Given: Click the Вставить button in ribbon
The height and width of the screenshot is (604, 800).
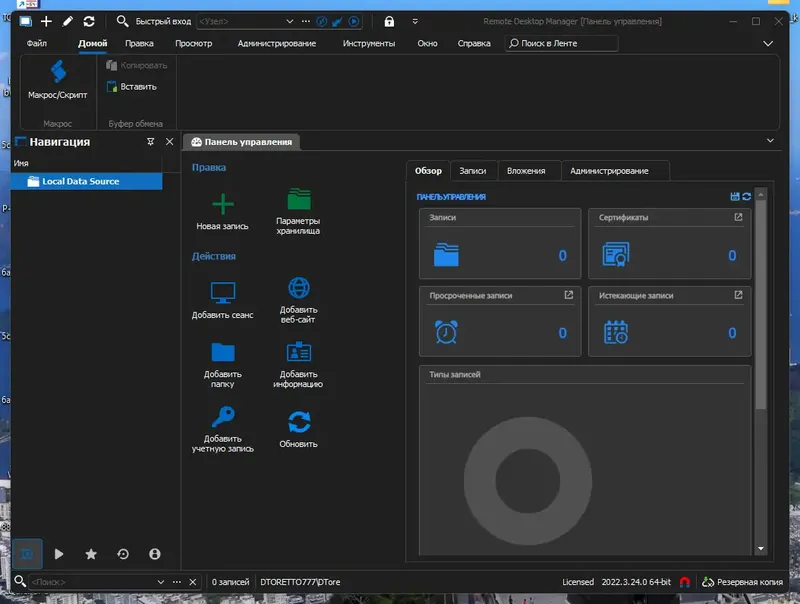Looking at the screenshot, I should point(131,87).
